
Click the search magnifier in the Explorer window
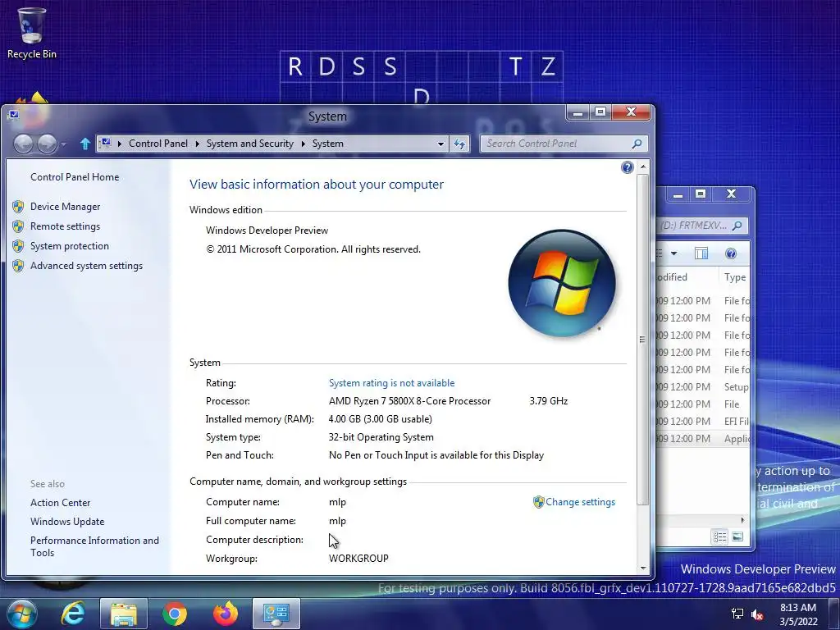click(737, 226)
